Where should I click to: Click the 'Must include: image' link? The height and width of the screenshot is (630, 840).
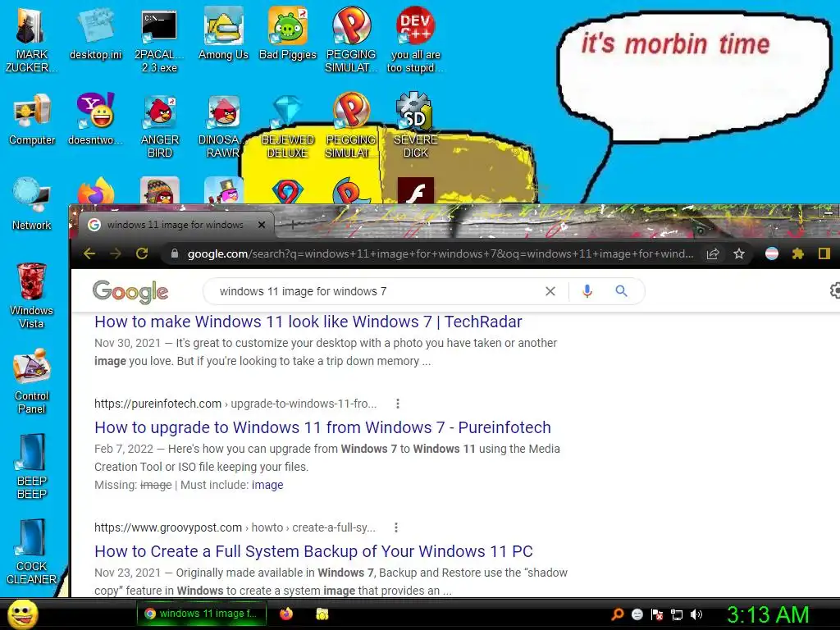pyautogui.click(x=267, y=485)
